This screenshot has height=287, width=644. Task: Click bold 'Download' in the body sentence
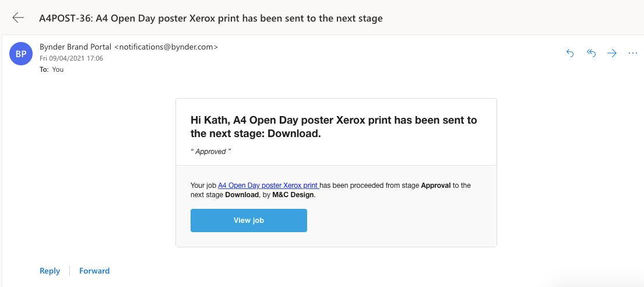(x=242, y=195)
